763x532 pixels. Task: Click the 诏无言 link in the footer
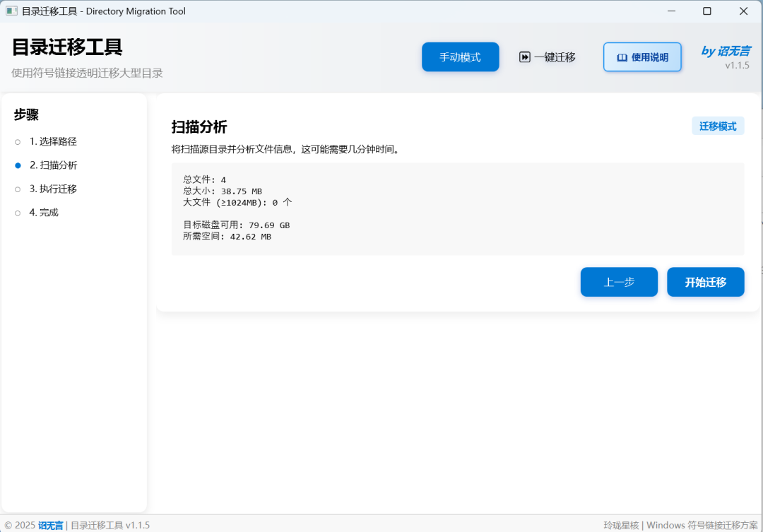point(49,525)
